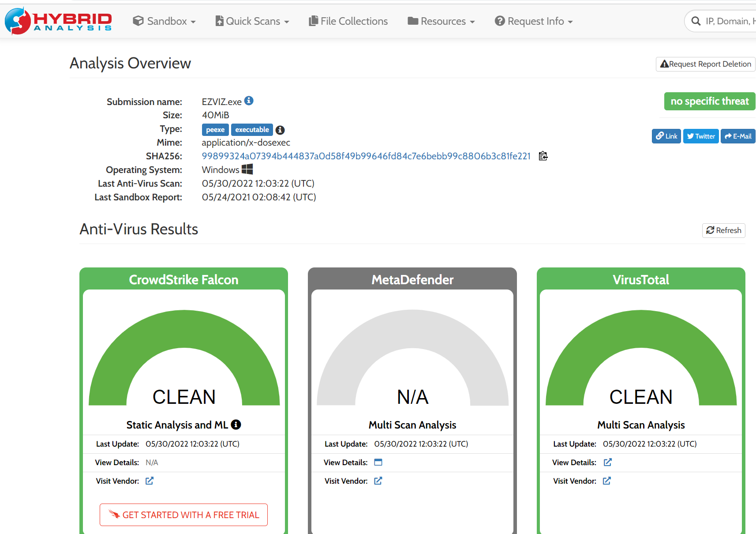Open VirusTotal View Details external link

608,462
